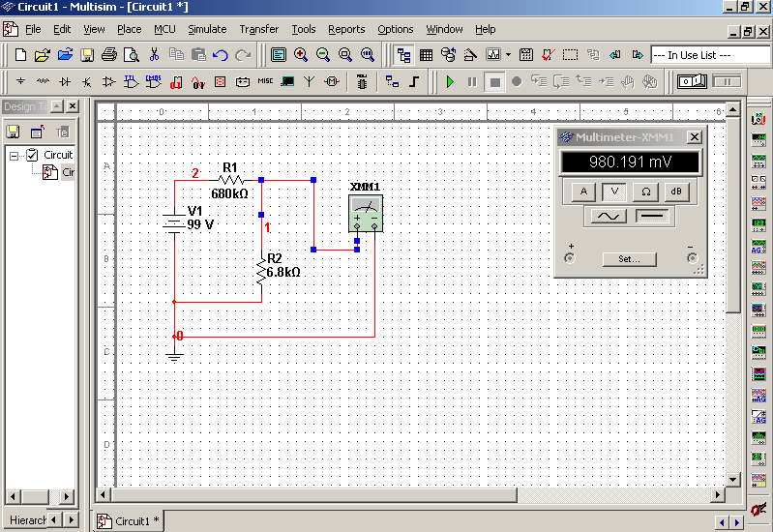Expand the grapher analyses dropdown arrow

click(x=508, y=55)
